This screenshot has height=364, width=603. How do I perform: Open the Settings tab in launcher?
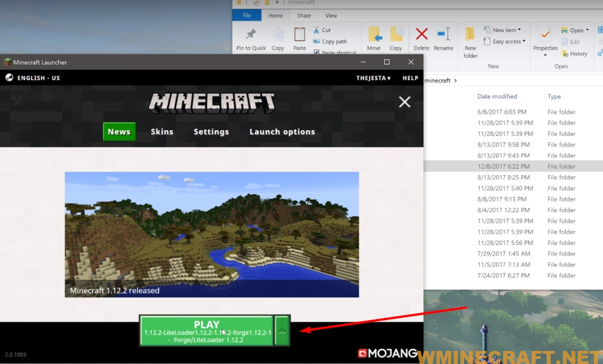click(211, 132)
